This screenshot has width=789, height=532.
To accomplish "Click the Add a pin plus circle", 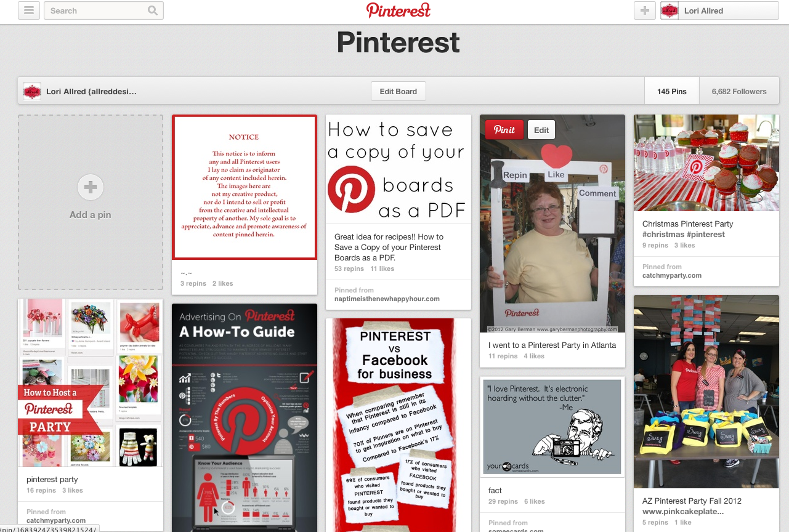I will click(x=90, y=187).
